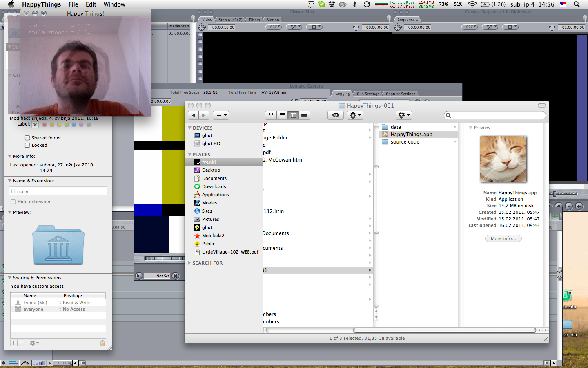Switch Finder to column view

(x=293, y=115)
